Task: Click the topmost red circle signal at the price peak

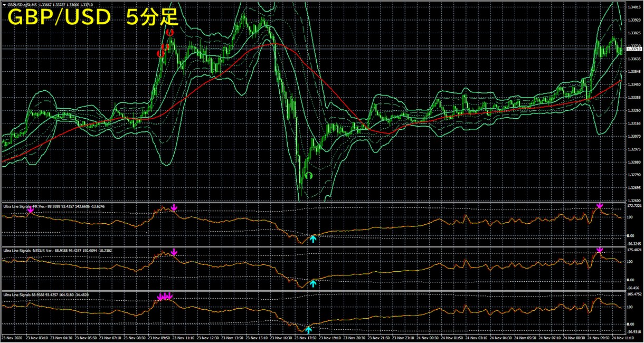Action: click(x=169, y=32)
